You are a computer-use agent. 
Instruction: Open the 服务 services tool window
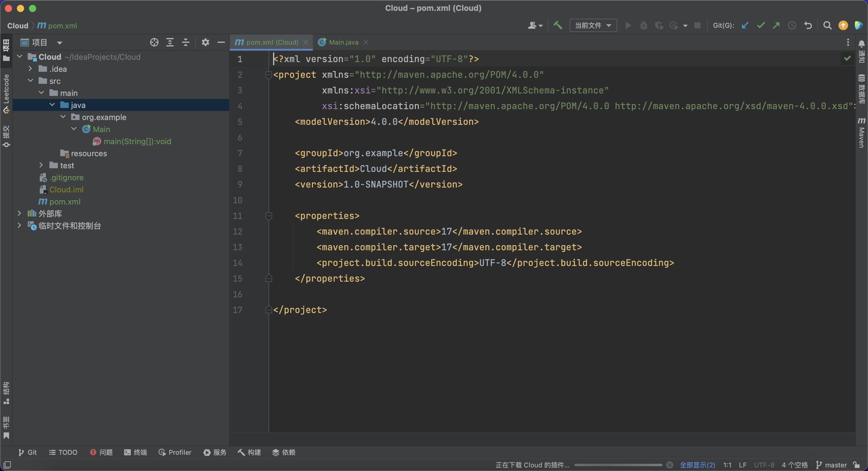click(215, 452)
